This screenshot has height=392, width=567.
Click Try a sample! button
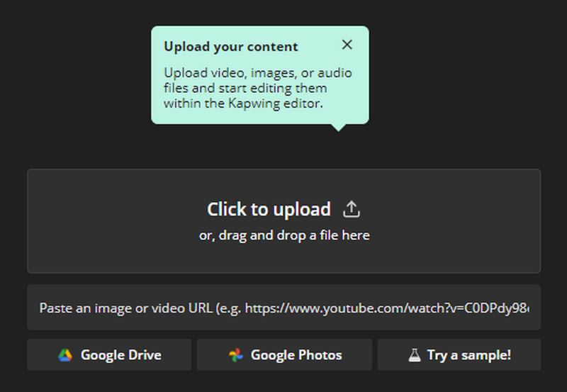click(x=459, y=354)
